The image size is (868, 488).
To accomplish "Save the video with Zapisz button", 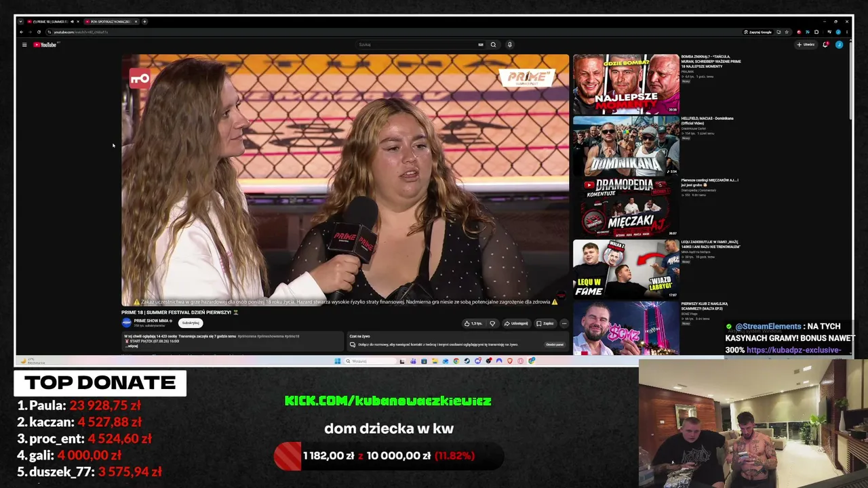I will pos(545,323).
